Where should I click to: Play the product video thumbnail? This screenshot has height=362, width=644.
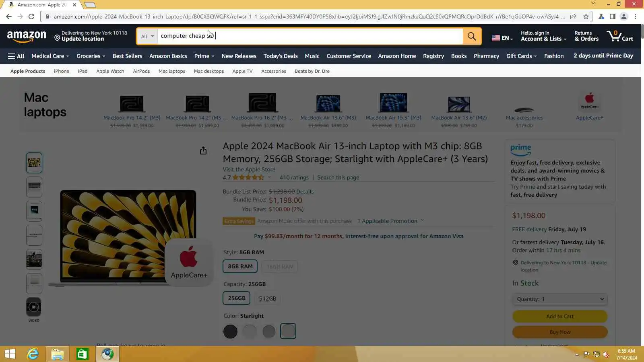coord(34,307)
